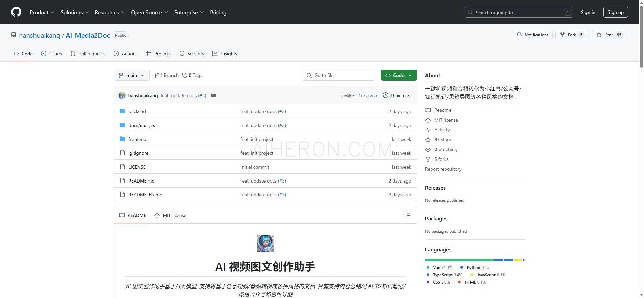
Task: Click the clock icon next to 4 Commits
Action: (x=385, y=95)
